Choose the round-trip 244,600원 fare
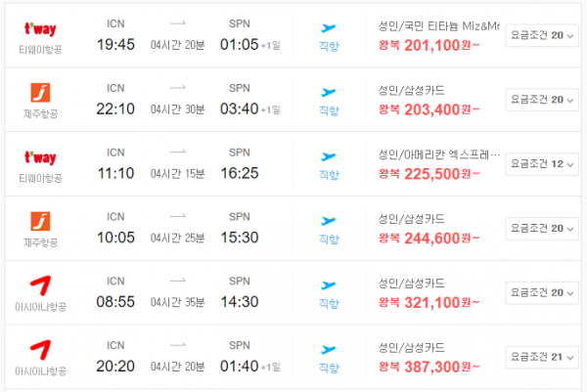The width and height of the screenshot is (587, 392). 429,239
